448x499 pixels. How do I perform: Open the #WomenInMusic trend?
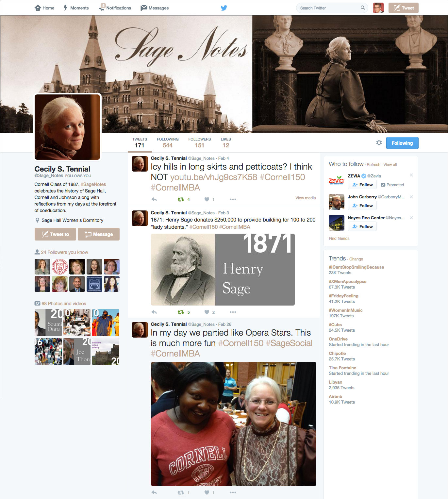coord(346,310)
